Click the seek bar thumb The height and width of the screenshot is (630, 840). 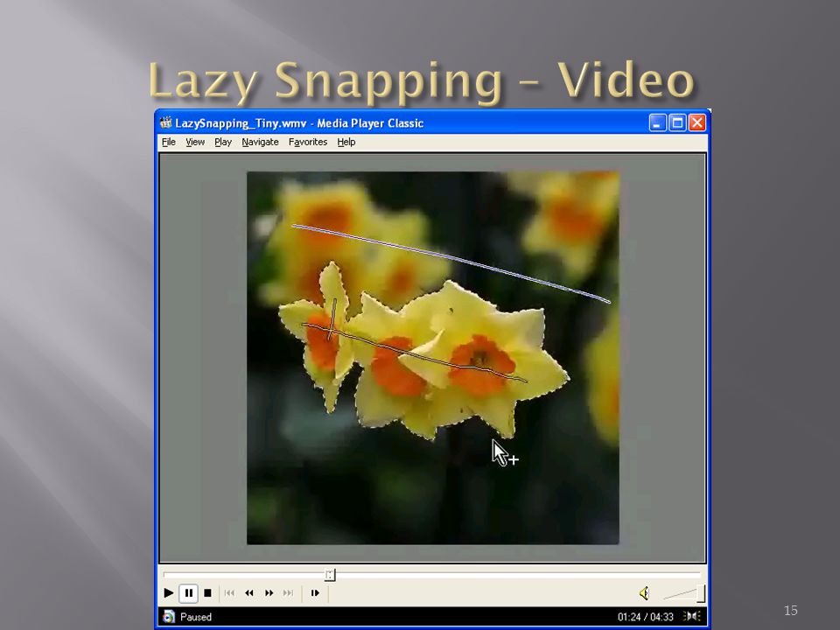click(330, 575)
